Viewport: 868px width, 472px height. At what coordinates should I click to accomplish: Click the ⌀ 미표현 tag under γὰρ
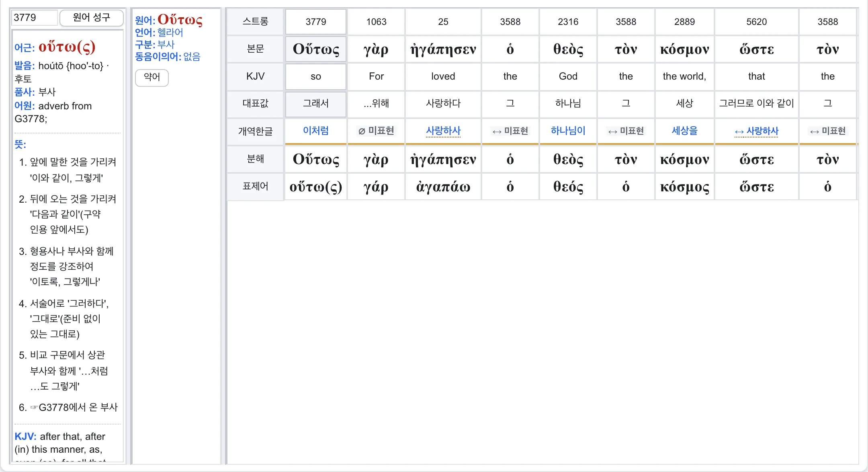click(376, 131)
